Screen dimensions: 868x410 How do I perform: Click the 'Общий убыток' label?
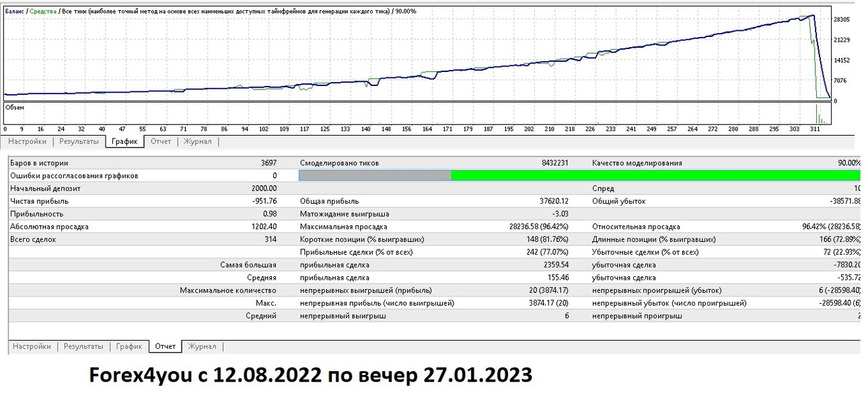click(619, 201)
